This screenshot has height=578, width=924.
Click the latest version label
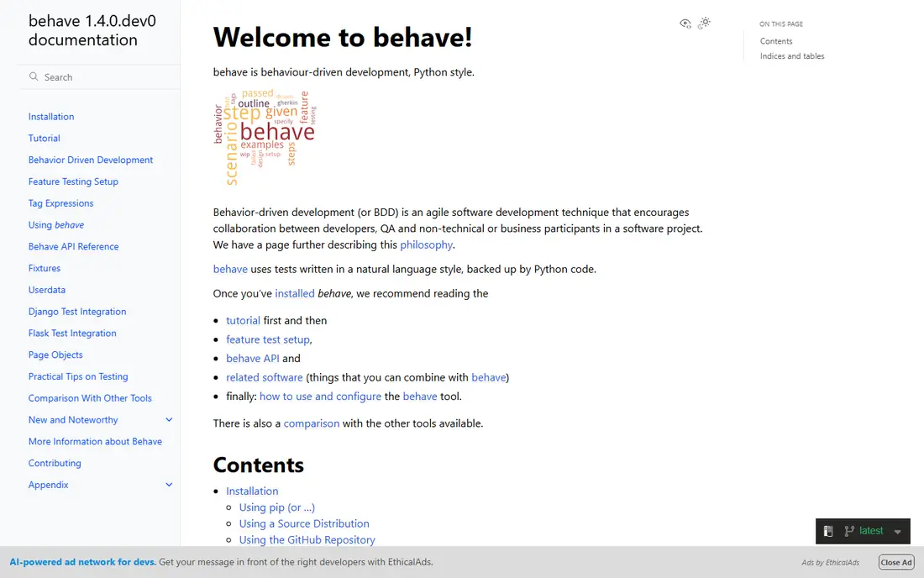(871, 531)
